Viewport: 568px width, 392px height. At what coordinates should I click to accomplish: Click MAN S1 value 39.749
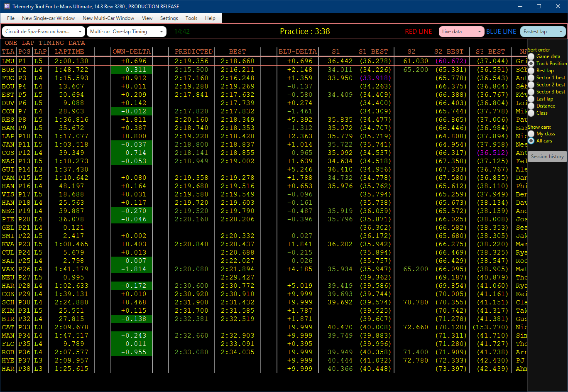pos(340,336)
